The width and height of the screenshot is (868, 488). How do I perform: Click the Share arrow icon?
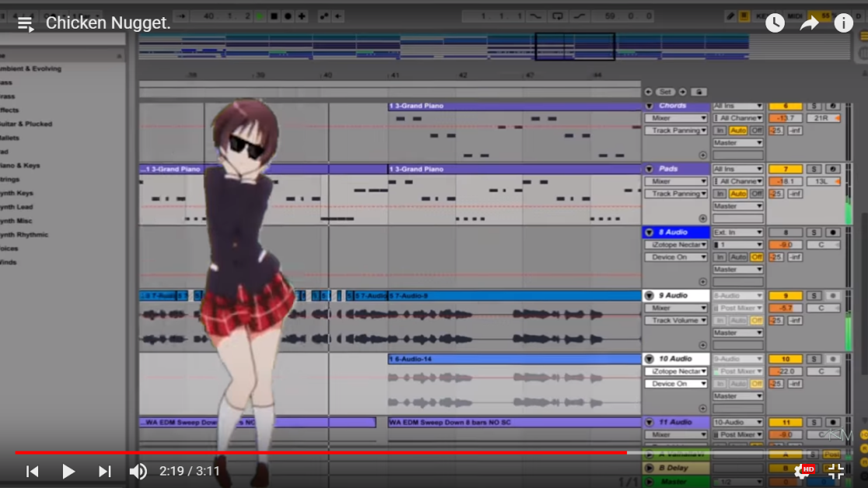(809, 23)
